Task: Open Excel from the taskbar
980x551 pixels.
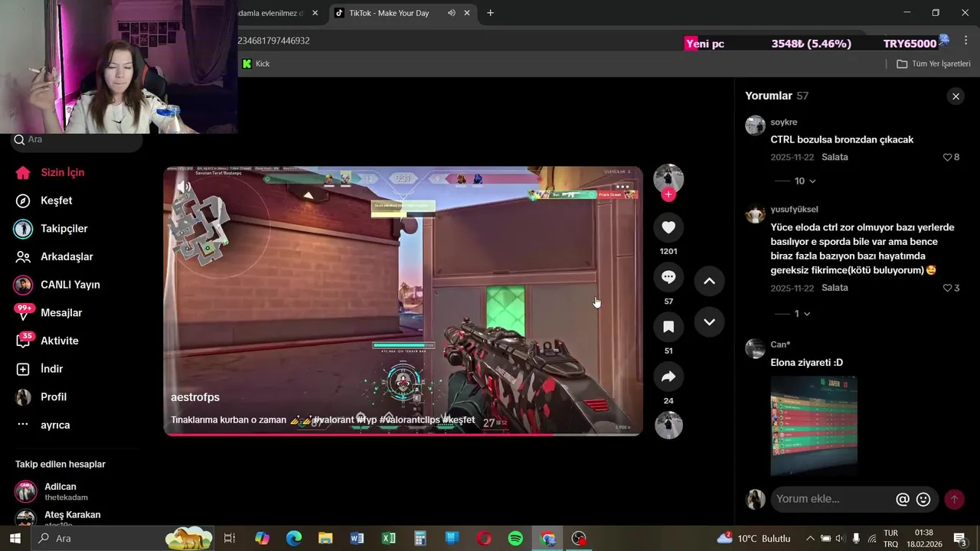Action: pos(388,539)
